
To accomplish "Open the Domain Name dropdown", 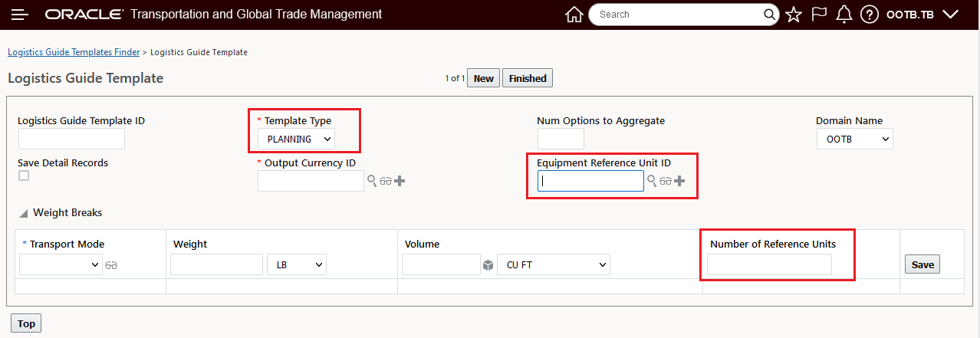I will tap(854, 139).
